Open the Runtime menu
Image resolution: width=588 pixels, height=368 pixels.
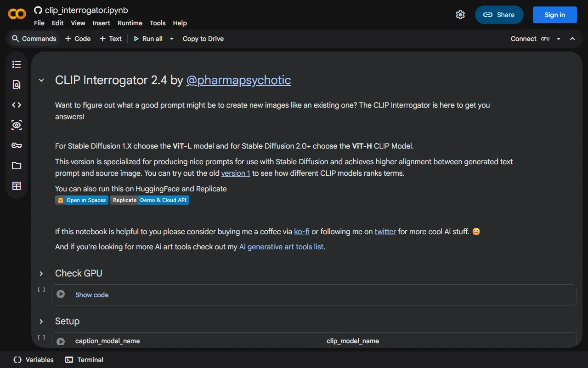pos(130,23)
